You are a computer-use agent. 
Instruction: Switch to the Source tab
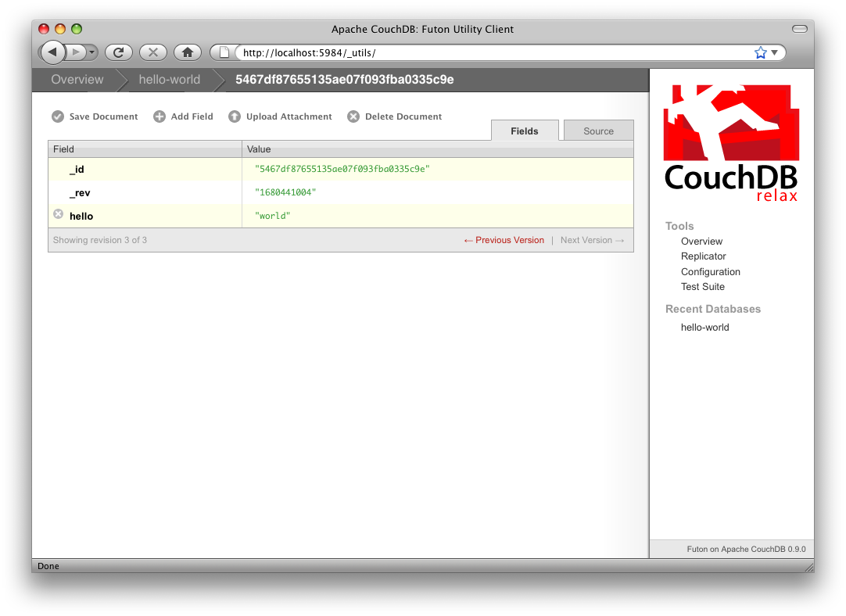click(x=598, y=131)
